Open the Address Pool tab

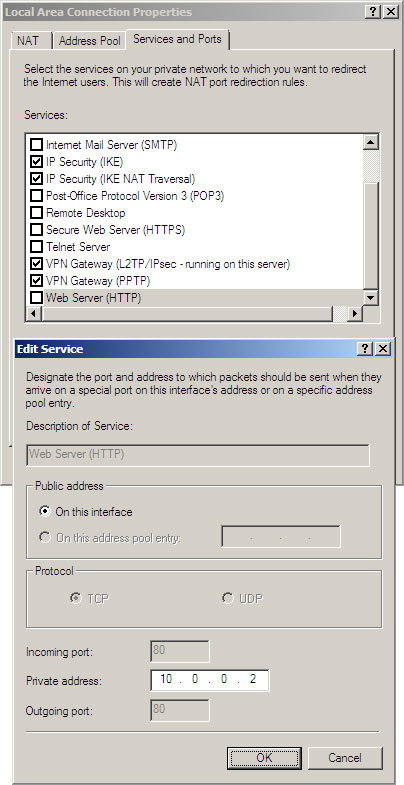90,41
